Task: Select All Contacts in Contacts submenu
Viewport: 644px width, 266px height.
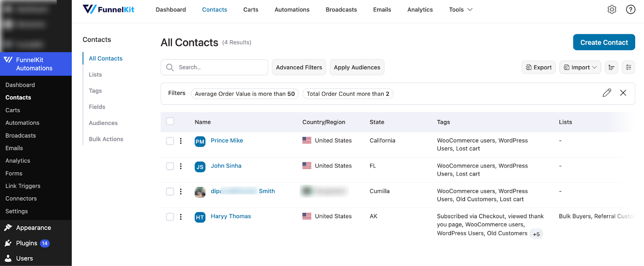Action: [x=105, y=59]
